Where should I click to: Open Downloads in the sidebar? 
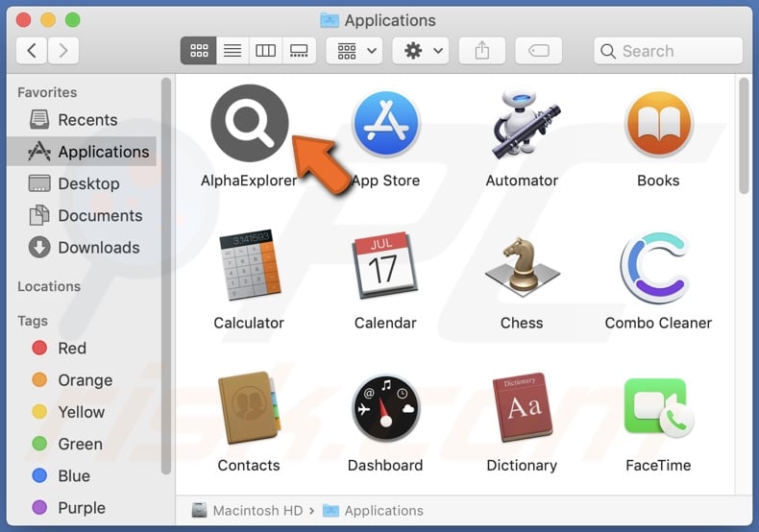(82, 247)
